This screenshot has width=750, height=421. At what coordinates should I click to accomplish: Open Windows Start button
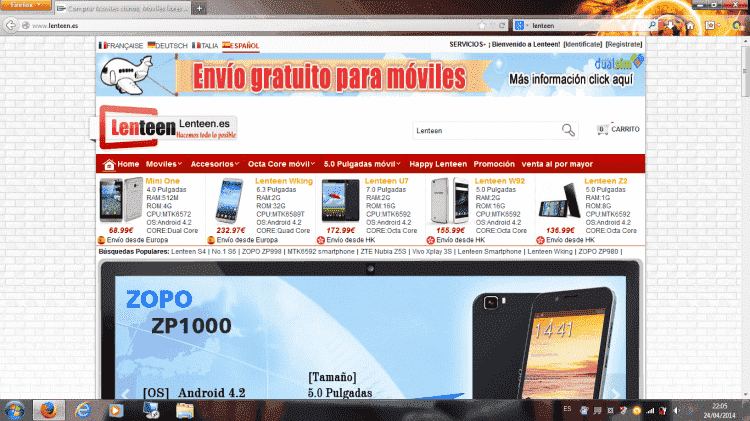click(14, 410)
